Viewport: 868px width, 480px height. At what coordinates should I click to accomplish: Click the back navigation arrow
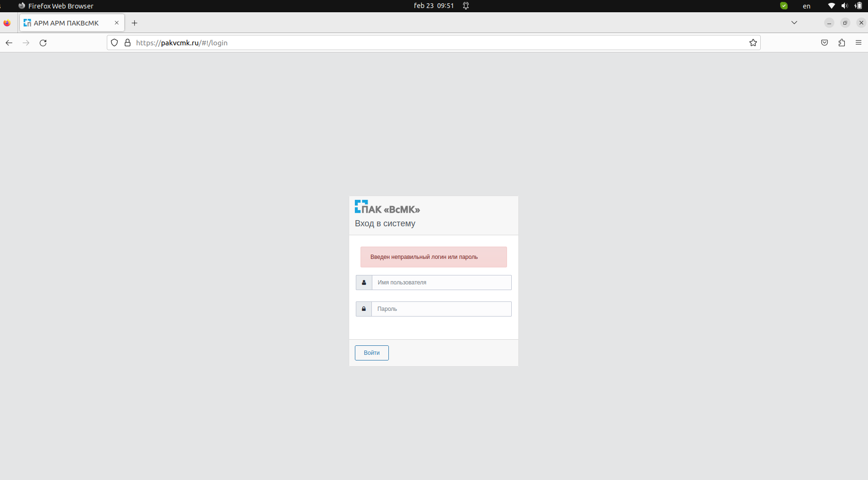click(x=9, y=43)
